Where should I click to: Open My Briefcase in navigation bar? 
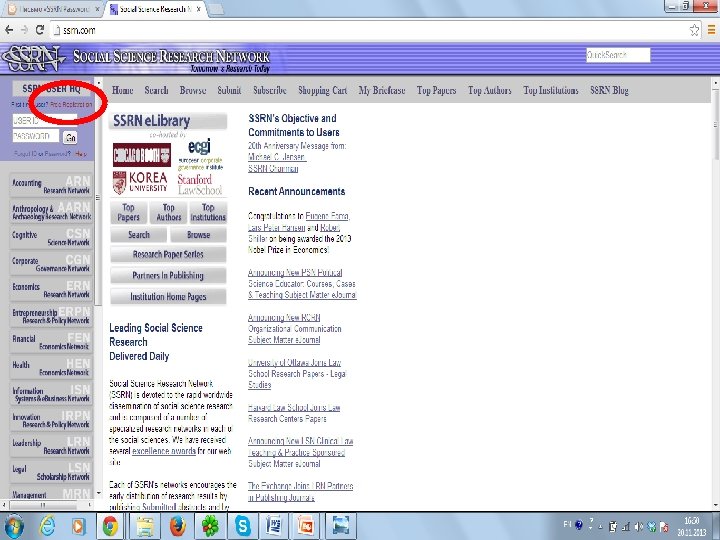point(382,90)
